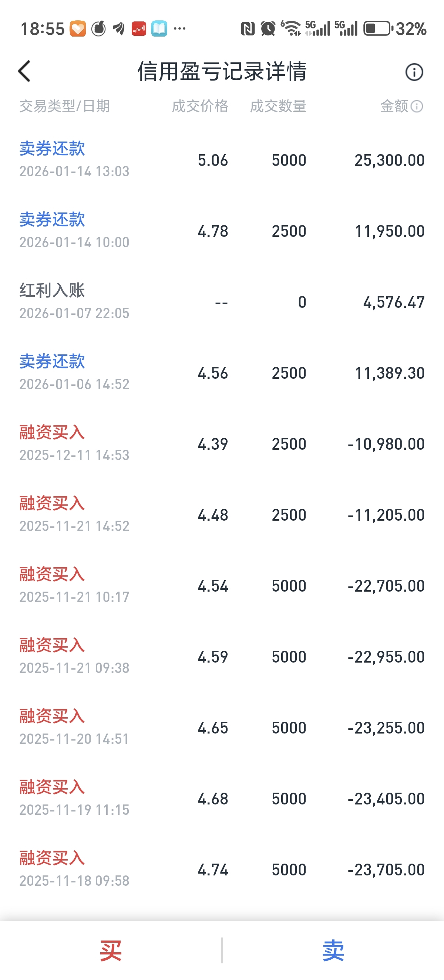Open the info icon beside page title
This screenshot has height=980, width=444.
[414, 72]
